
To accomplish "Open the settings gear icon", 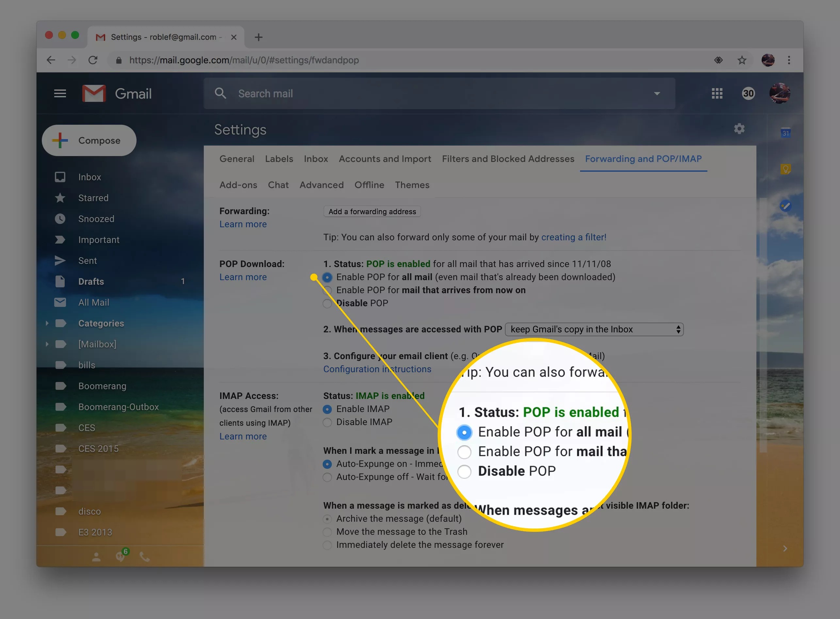I will [739, 129].
